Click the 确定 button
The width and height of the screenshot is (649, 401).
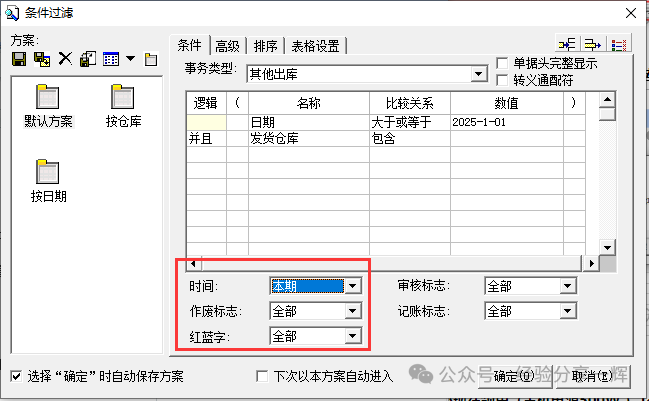[x=511, y=376]
